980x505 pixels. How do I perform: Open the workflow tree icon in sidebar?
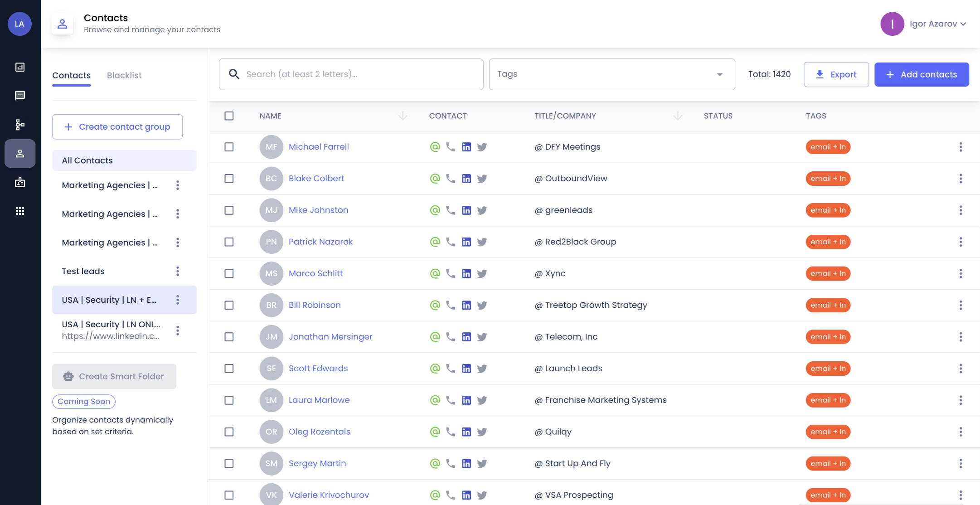pyautogui.click(x=20, y=125)
